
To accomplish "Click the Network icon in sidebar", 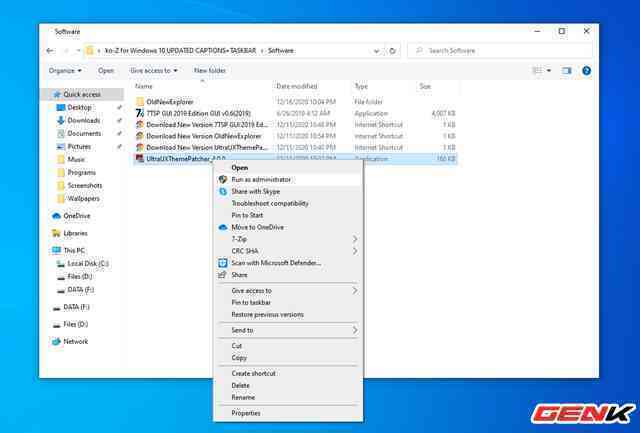I will [56, 342].
